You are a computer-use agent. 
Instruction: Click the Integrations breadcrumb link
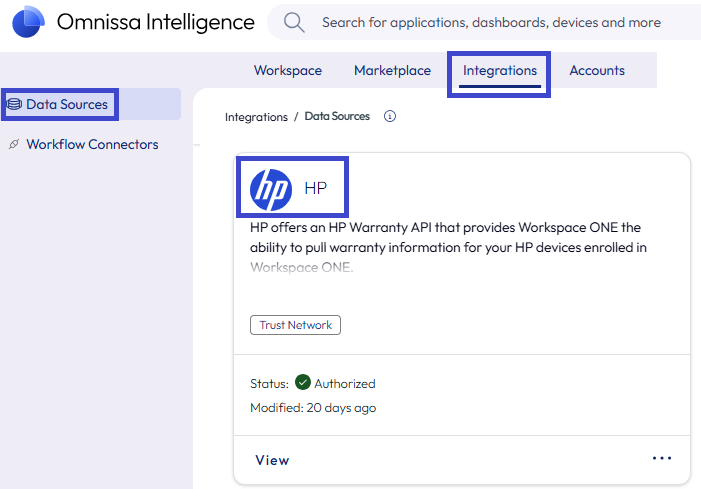256,117
